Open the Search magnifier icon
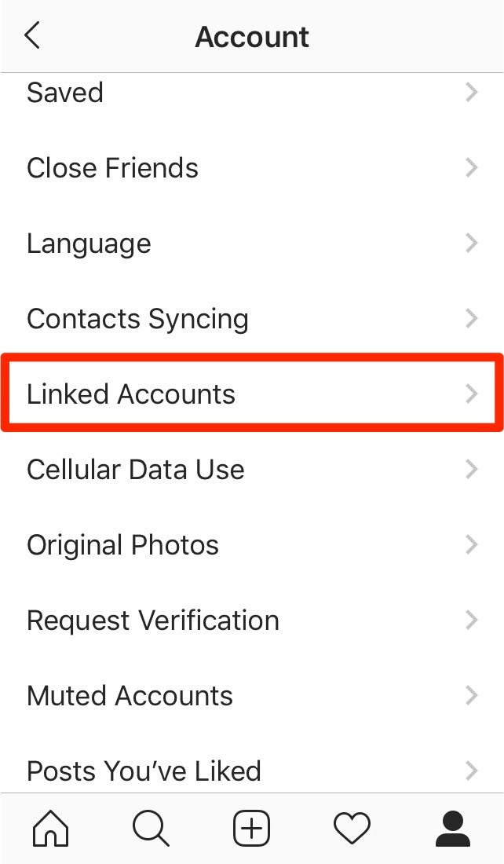Viewport: 504px width, 864px height. pos(151,828)
